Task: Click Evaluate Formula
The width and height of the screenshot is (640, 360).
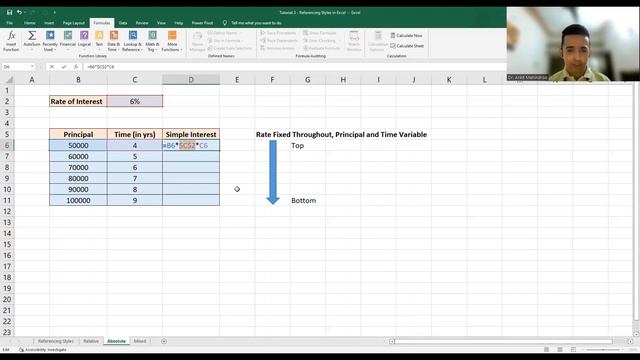Action: coord(321,48)
